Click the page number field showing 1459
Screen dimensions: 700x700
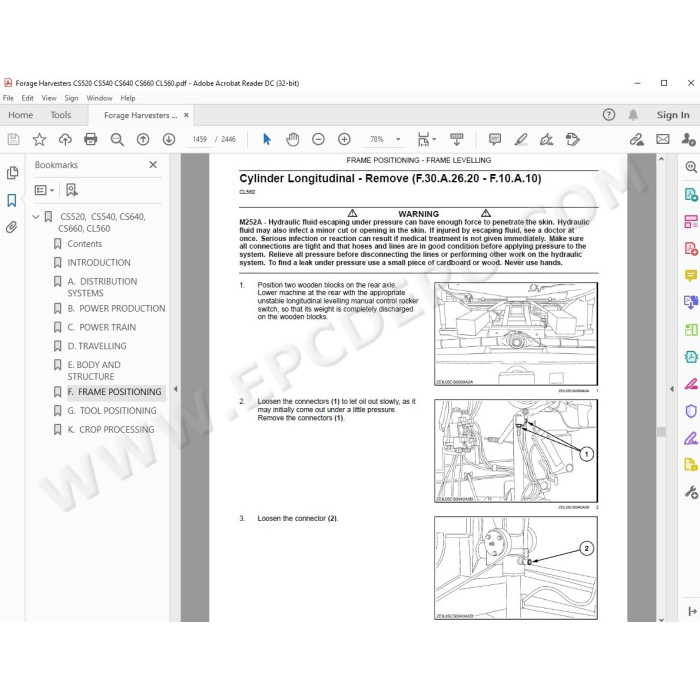tap(200, 139)
